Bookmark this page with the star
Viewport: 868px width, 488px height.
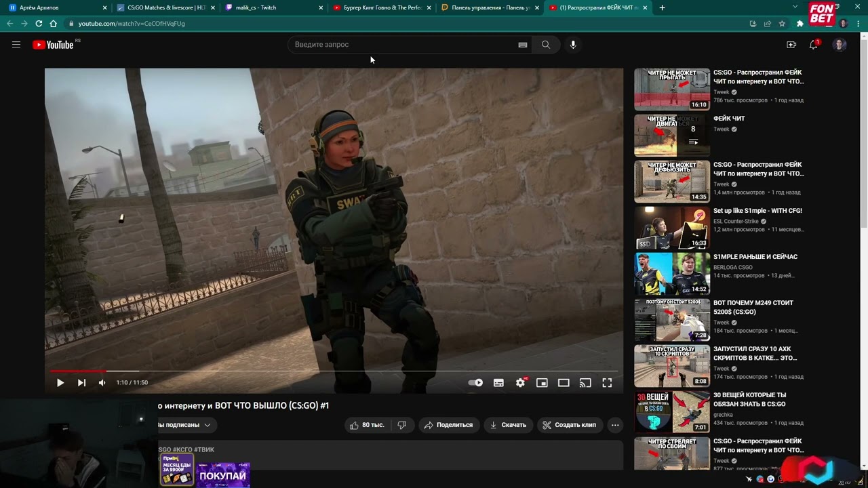782,23
